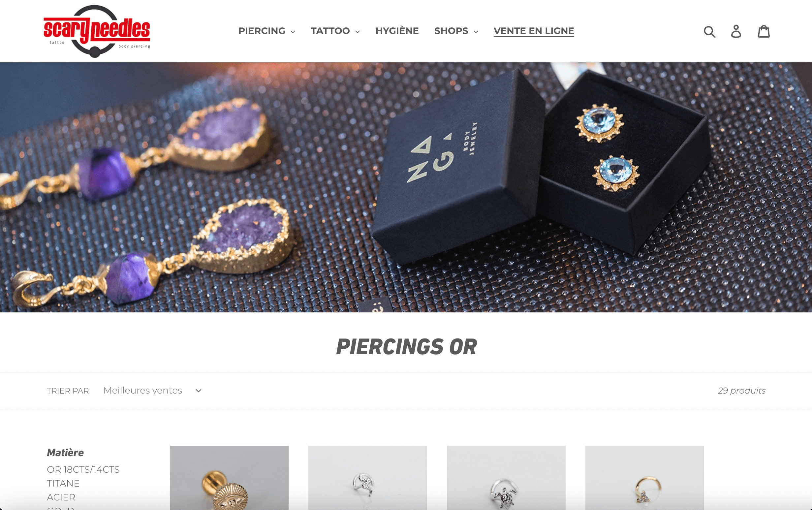Open the gold eye labret product

229,478
